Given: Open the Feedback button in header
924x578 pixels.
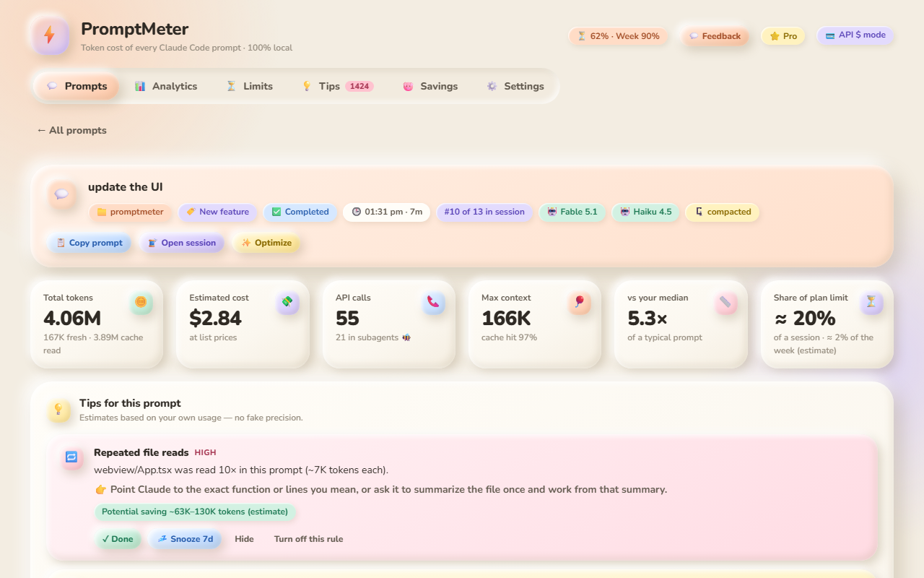Looking at the screenshot, I should 715,36.
